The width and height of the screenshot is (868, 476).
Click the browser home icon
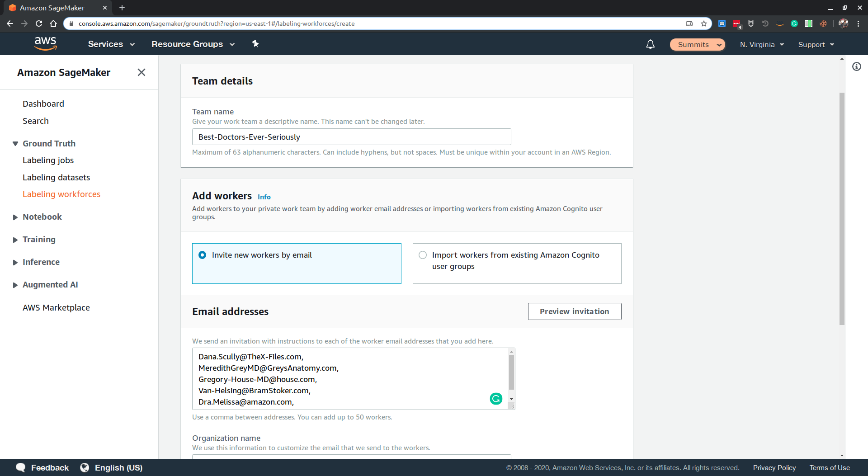pos(53,24)
